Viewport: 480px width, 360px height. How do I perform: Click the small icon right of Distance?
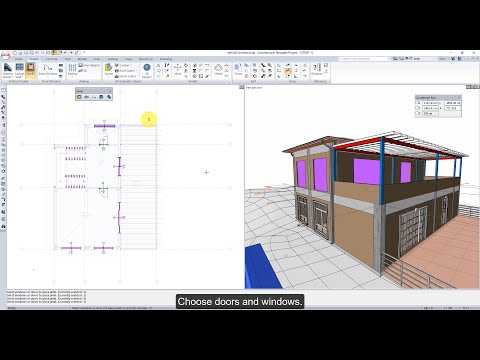326,65
